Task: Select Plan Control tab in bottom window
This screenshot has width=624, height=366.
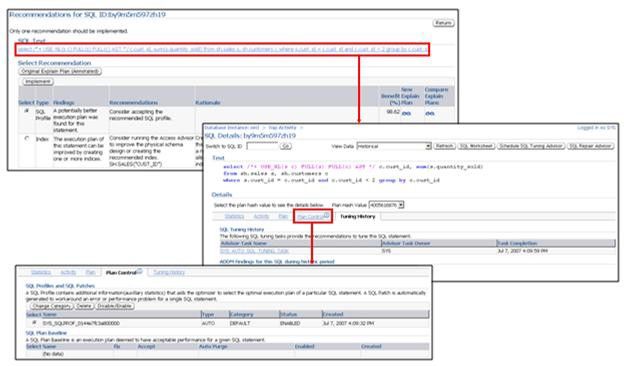Action: click(x=121, y=273)
